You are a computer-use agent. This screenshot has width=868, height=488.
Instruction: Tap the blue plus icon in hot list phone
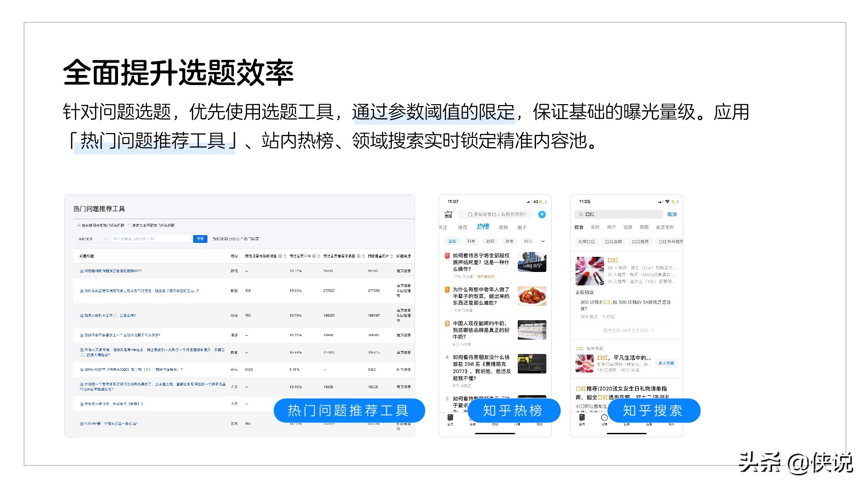[542, 214]
